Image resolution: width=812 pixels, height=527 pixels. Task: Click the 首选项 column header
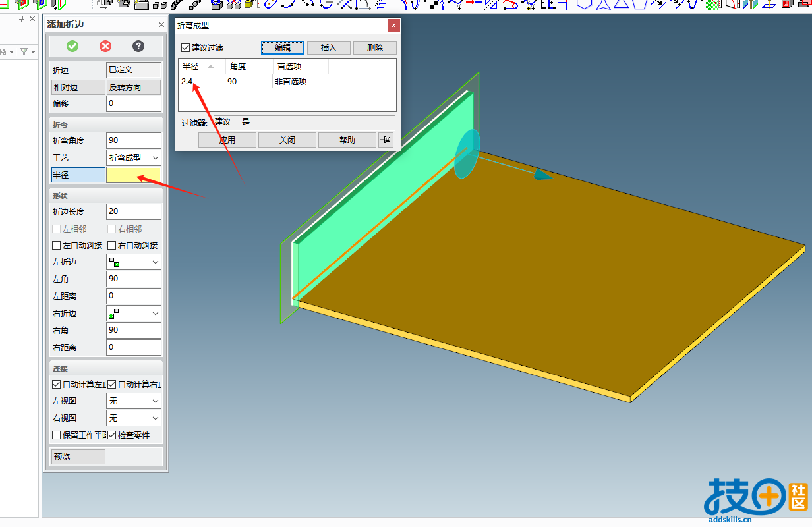[x=301, y=66]
